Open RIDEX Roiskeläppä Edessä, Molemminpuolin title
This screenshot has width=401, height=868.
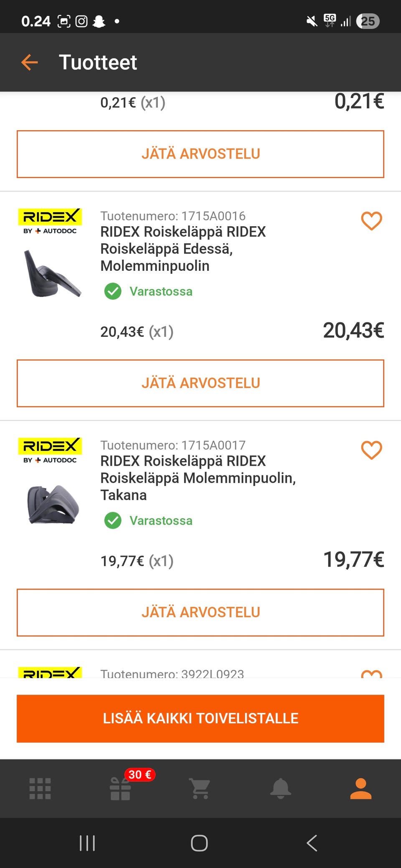[183, 249]
